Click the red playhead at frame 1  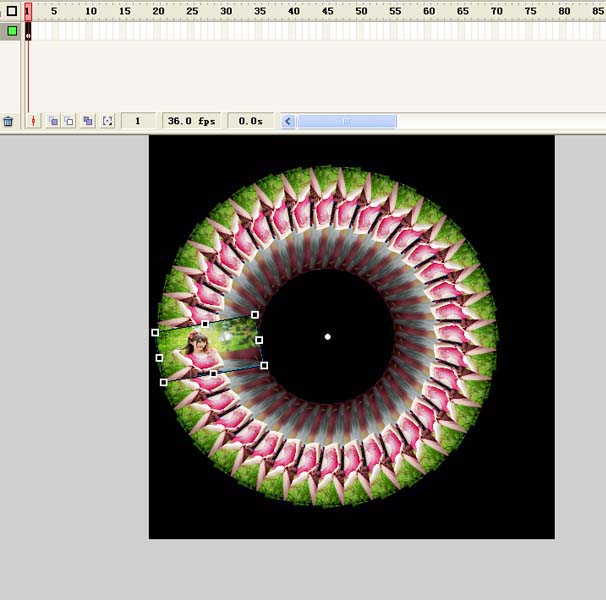(28, 11)
